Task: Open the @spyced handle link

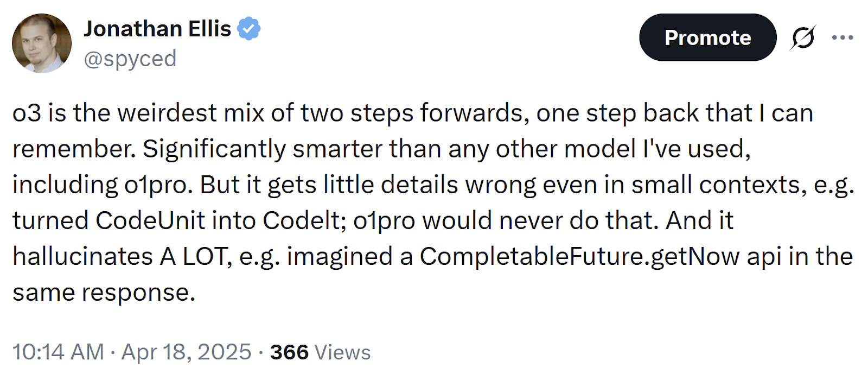Action: (130, 59)
